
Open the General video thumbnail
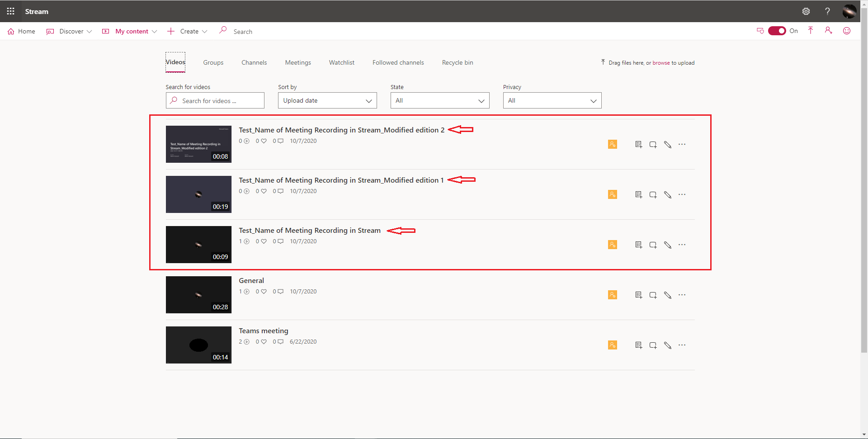[x=198, y=295]
